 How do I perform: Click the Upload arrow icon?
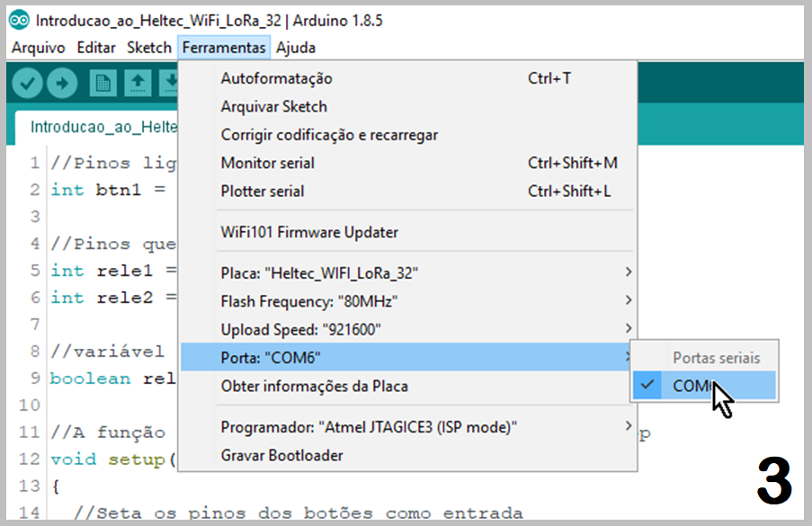click(x=61, y=82)
